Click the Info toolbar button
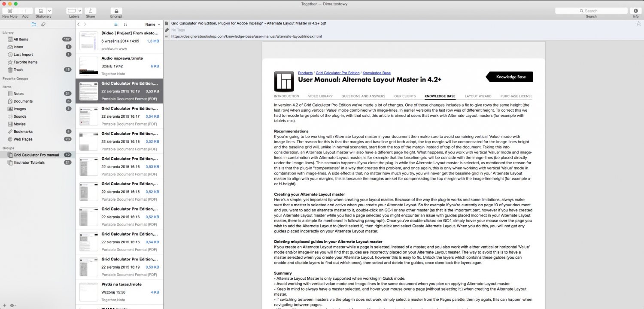The width and height of the screenshot is (644, 309). (x=635, y=11)
